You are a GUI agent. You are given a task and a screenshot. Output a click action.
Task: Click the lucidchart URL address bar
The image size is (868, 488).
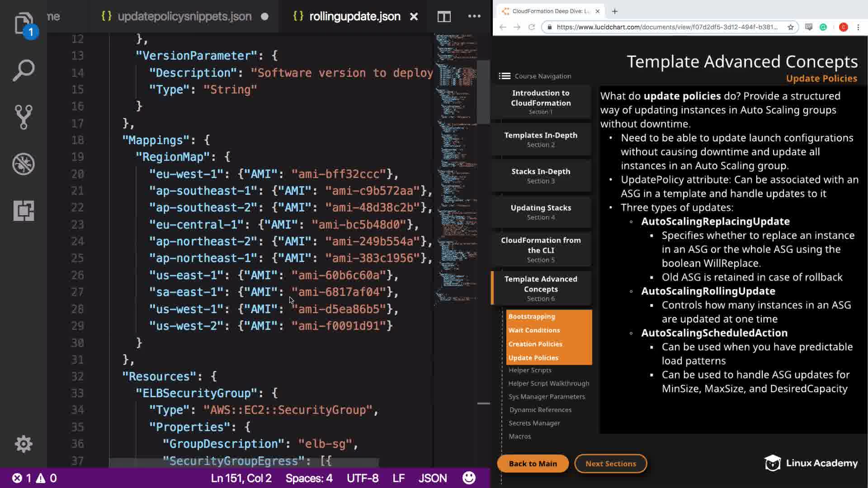667,27
